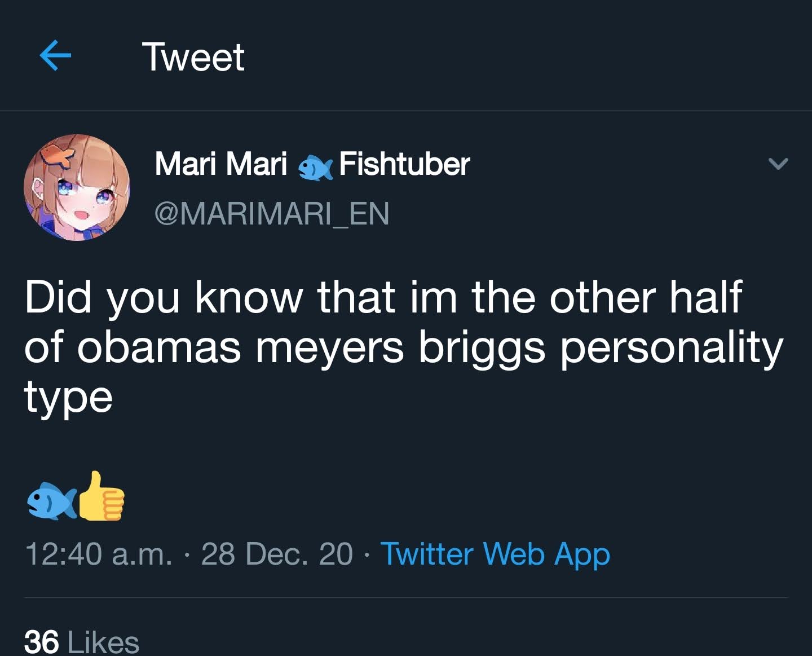Open Mari Mari's profile picture
This screenshot has width=812, height=656.
click(x=77, y=187)
